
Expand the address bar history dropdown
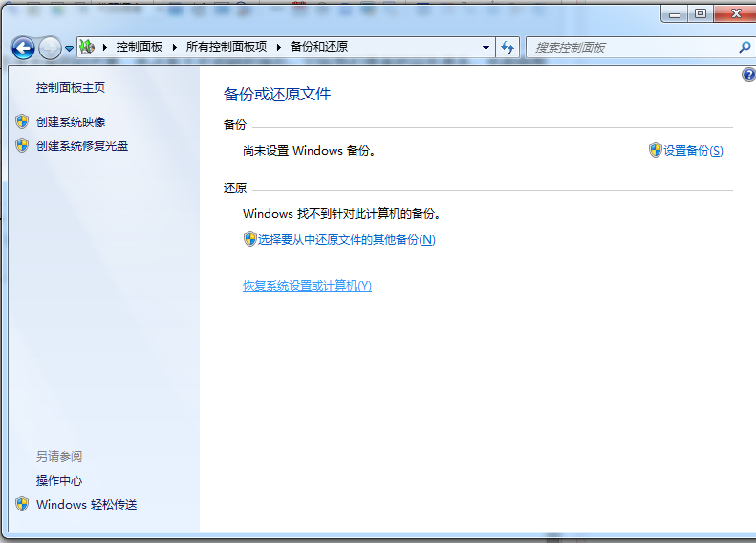[x=486, y=47]
